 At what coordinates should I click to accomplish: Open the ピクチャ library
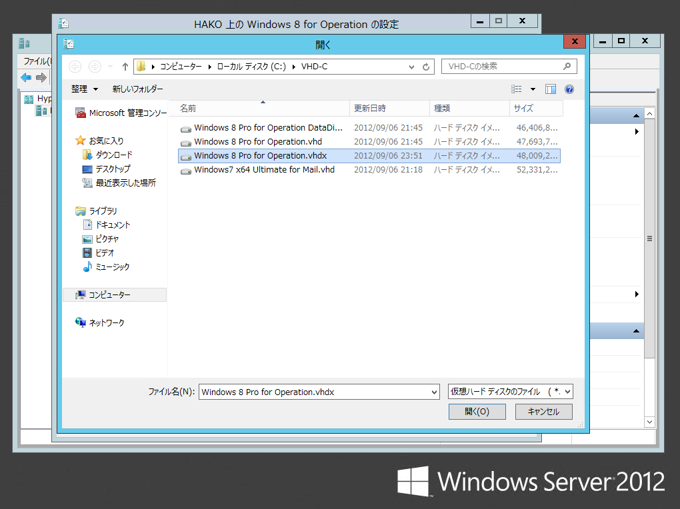coord(101,239)
